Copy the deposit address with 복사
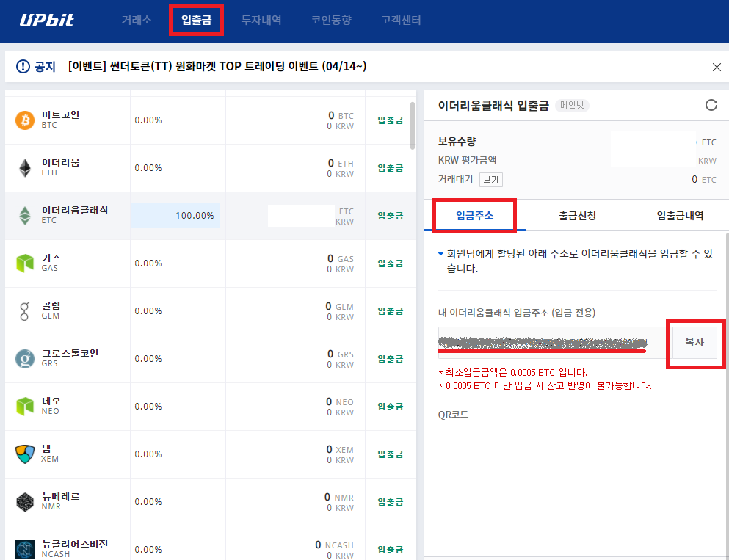Image resolution: width=729 pixels, height=560 pixels. point(694,343)
